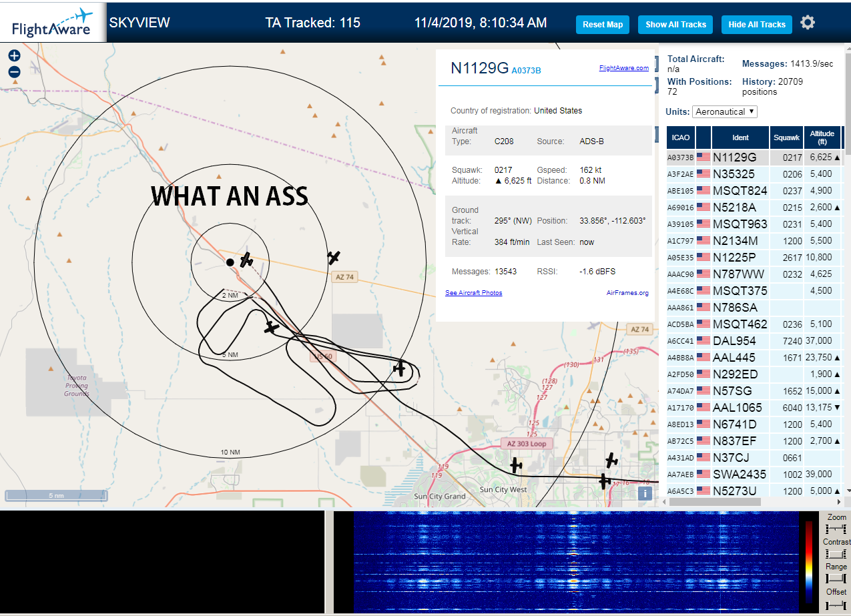Click the aircraft list scrollbar up arrow
This screenshot has height=616, width=851.
click(x=848, y=47)
